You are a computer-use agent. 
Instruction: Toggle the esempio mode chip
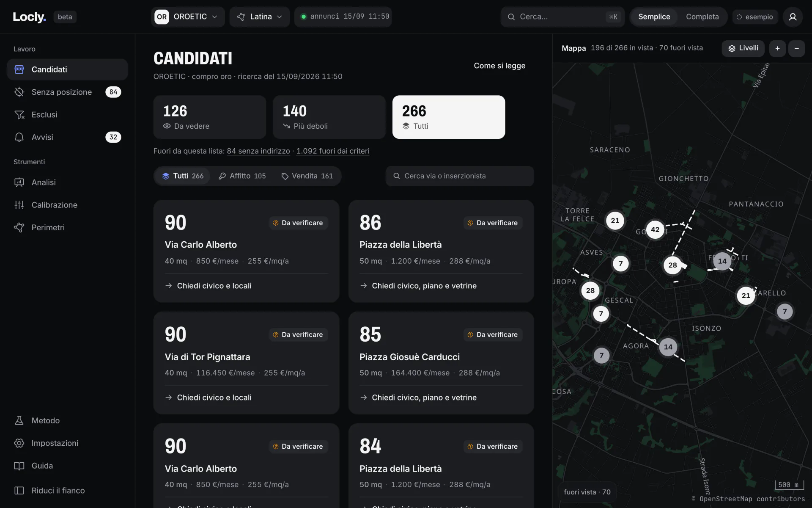point(755,17)
